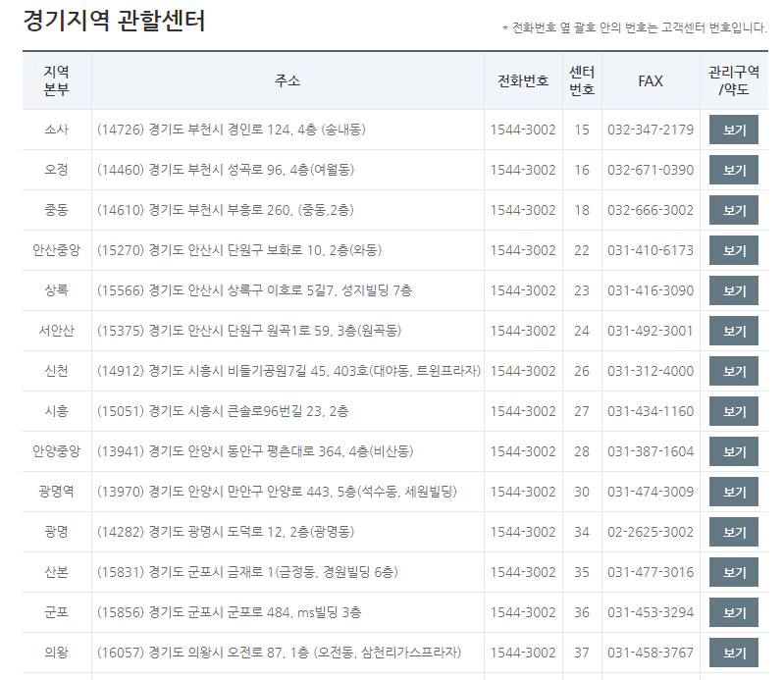Click 보기 button in 중동 row
This screenshot has width=784, height=680.
(x=734, y=211)
